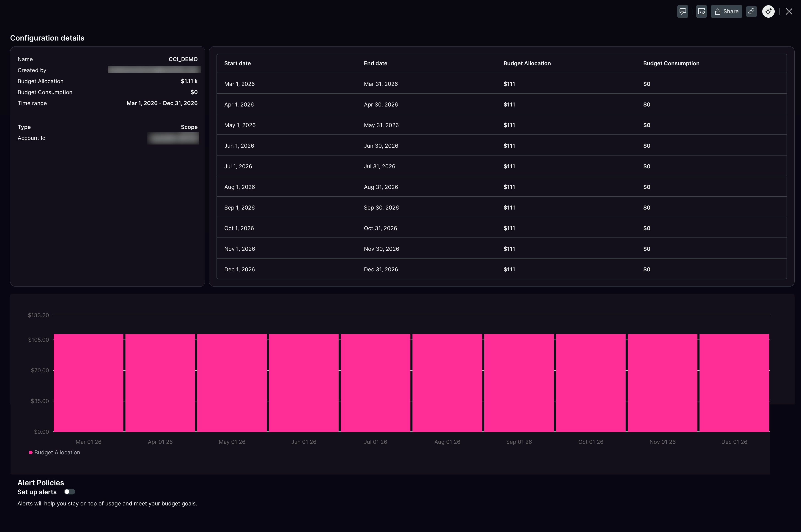This screenshot has width=801, height=532.
Task: Click the $0 consumption in Mar row
Action: tap(647, 84)
